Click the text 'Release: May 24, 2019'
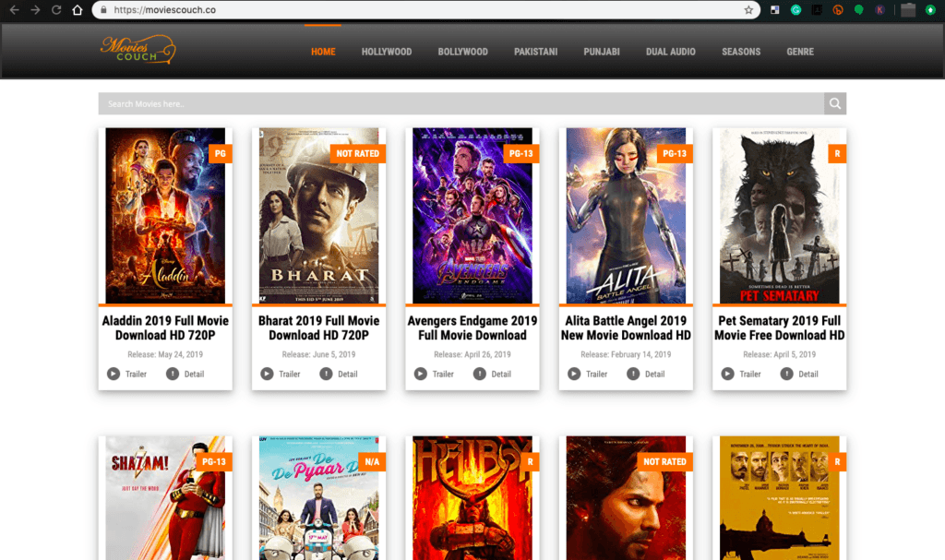This screenshot has height=560, width=945. click(165, 354)
